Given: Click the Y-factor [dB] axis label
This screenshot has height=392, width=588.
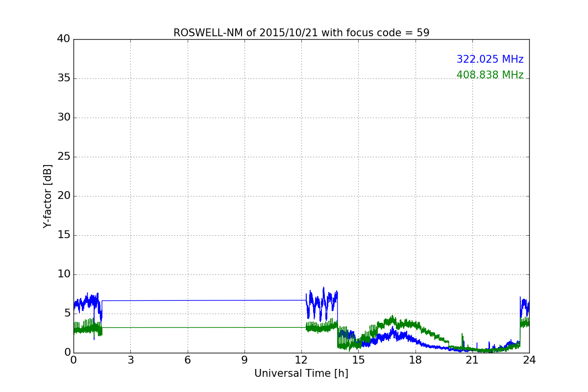Looking at the screenshot, I should point(48,196).
